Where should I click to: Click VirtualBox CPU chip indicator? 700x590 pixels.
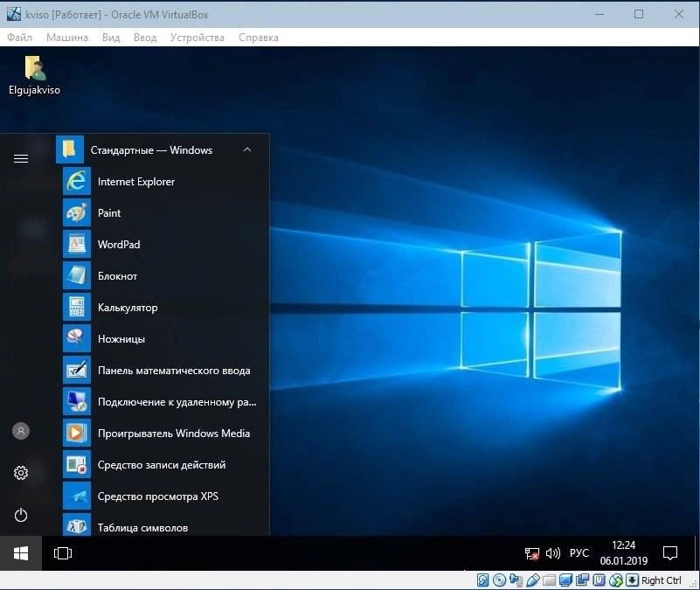tap(599, 580)
